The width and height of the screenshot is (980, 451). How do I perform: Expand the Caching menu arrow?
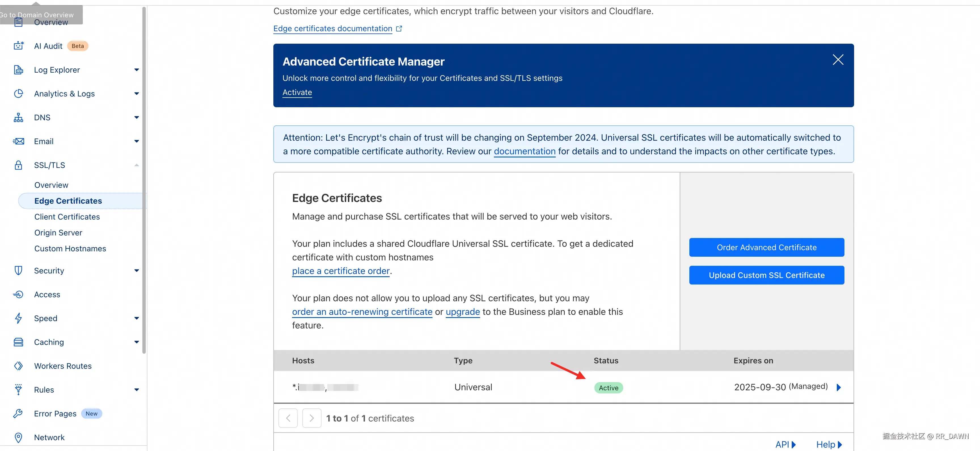136,342
